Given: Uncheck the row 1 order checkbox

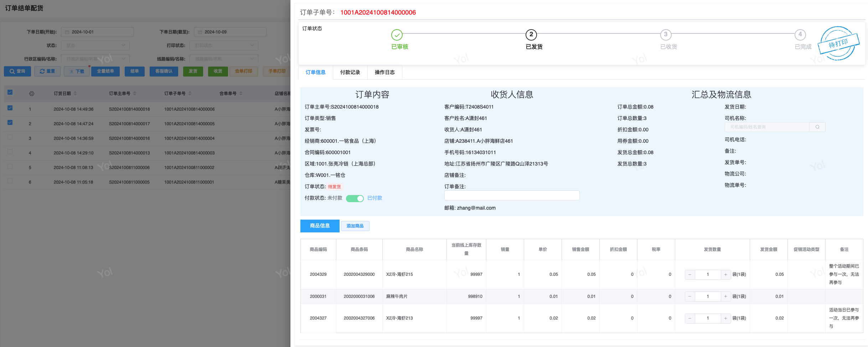Looking at the screenshot, I should 10,108.
